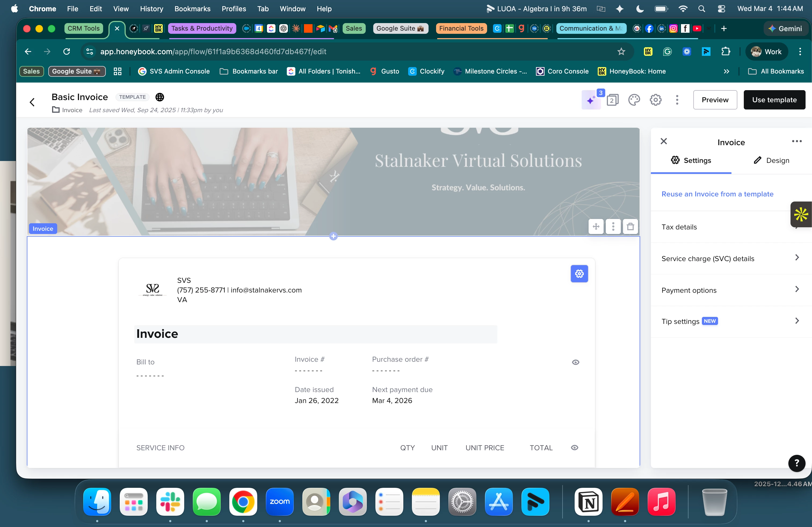Open the AI assistant sparkle icon
This screenshot has width=812, height=527.
coord(590,100)
